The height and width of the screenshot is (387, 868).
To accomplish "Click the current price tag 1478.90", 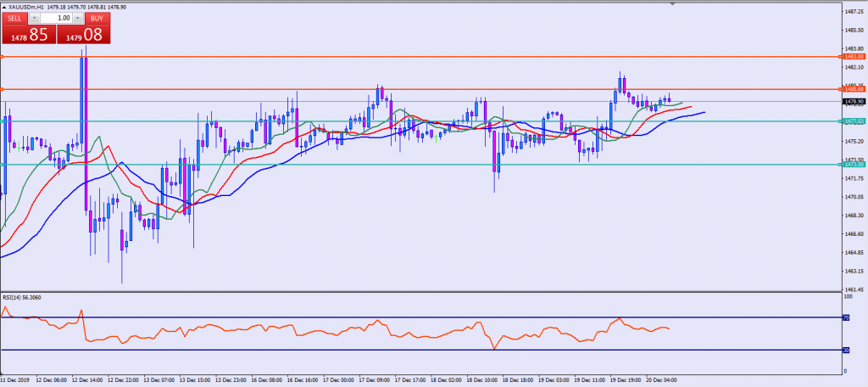I will 853,102.
